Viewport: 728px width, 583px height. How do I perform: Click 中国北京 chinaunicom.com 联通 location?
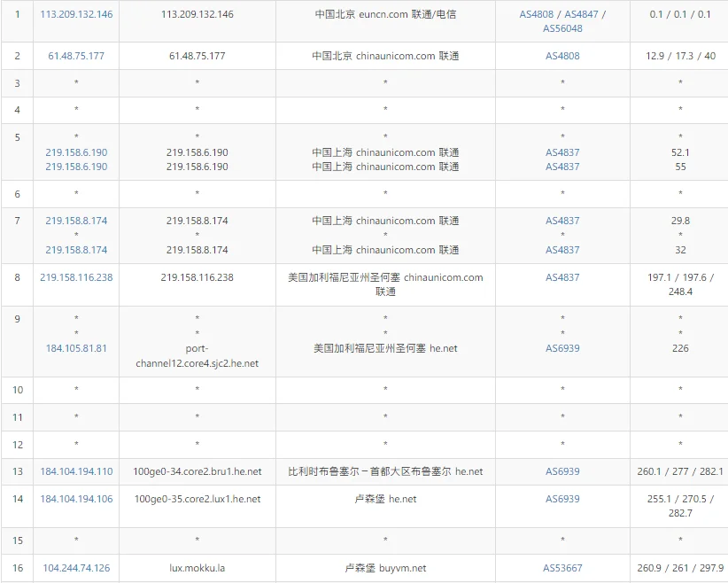click(x=385, y=56)
